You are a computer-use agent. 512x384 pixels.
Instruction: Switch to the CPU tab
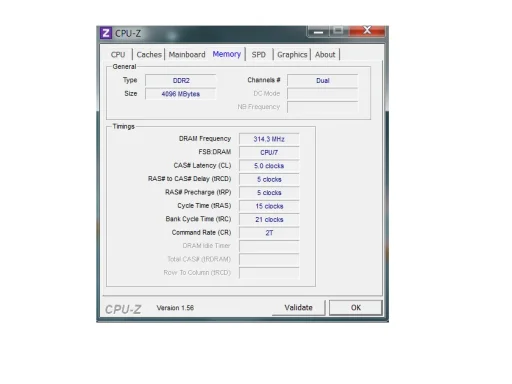coord(118,55)
